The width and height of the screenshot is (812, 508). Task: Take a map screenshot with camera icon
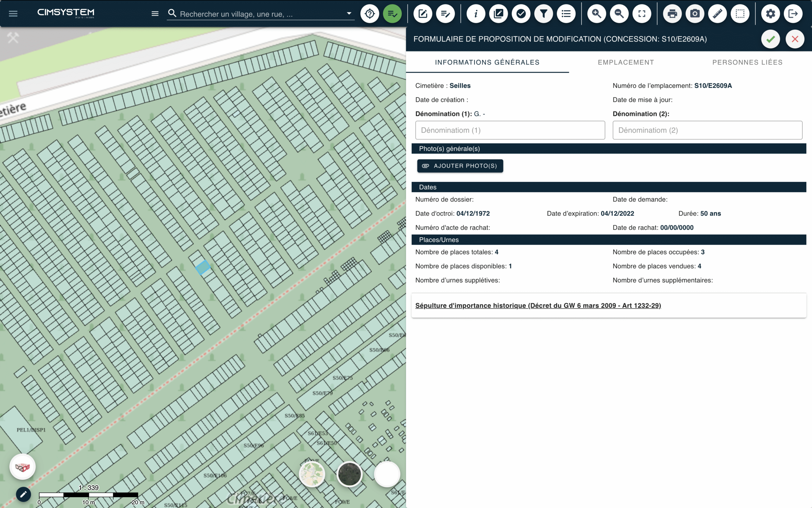pos(695,14)
